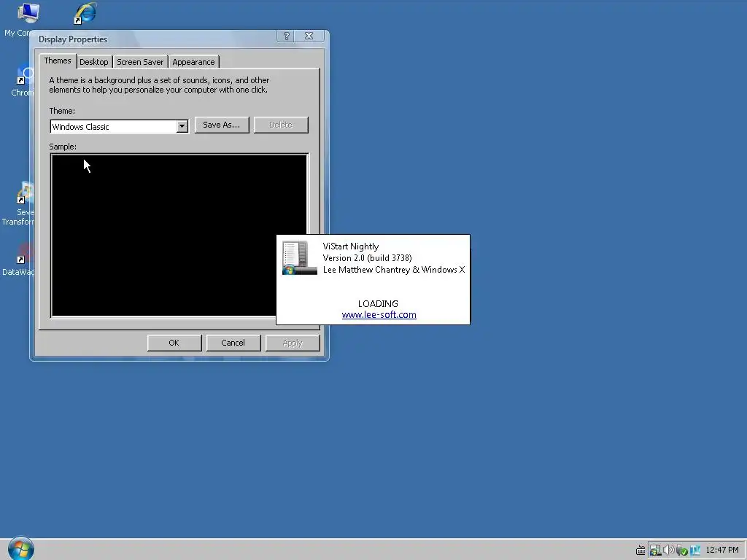Dismiss dialog with Cancel button

pyautogui.click(x=233, y=343)
